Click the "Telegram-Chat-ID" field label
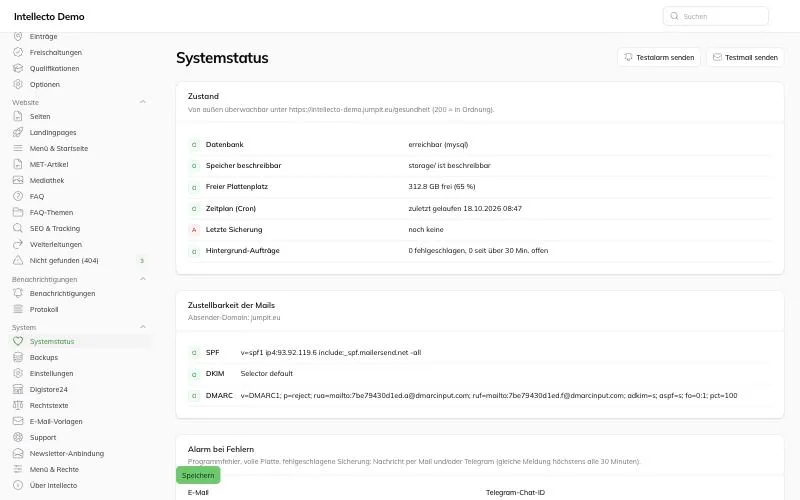Image resolution: width=800 pixels, height=500 pixels. pyautogui.click(x=515, y=492)
